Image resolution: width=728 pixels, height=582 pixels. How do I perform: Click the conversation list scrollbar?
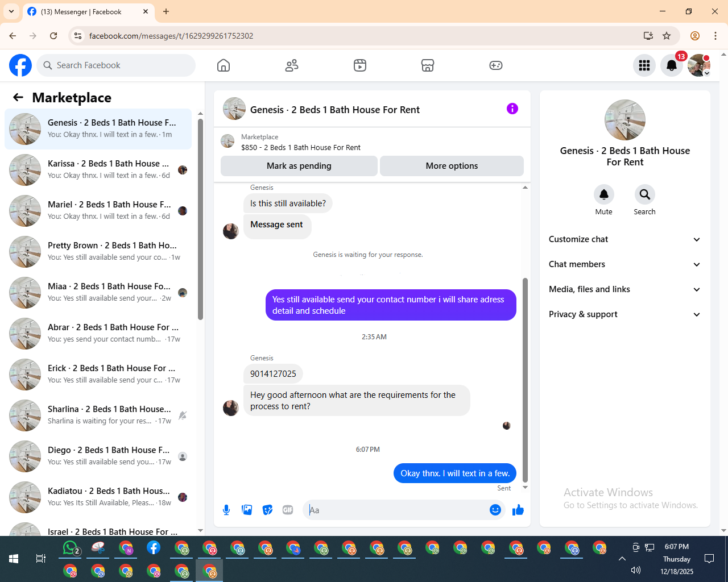coord(200,219)
